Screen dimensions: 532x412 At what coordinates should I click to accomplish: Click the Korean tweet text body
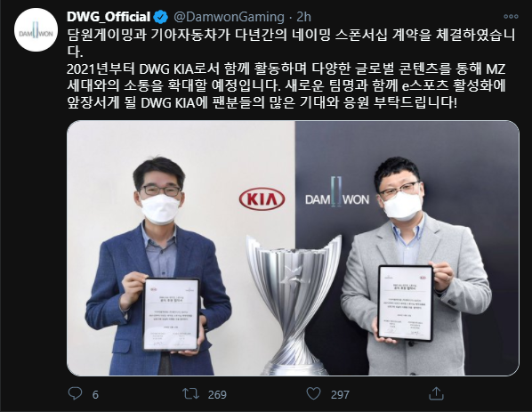pos(291,69)
